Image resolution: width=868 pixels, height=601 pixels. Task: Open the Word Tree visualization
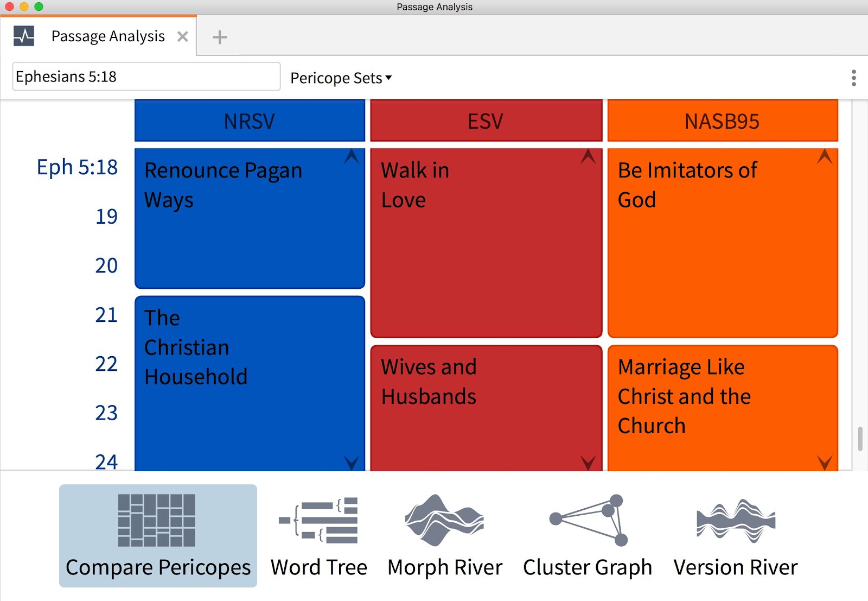pos(318,537)
